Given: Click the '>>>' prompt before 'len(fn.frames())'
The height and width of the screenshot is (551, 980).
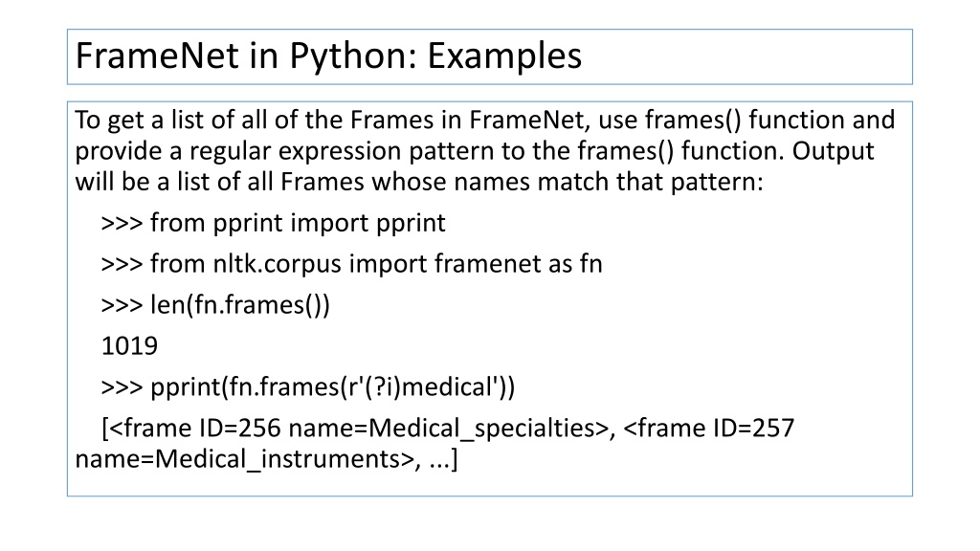Looking at the screenshot, I should click(x=122, y=305).
